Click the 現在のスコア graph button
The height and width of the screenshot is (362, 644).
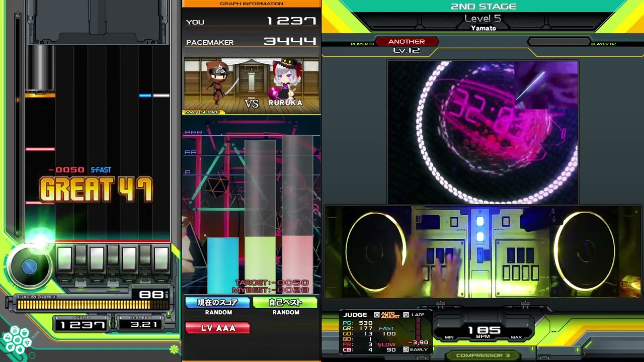217,302
